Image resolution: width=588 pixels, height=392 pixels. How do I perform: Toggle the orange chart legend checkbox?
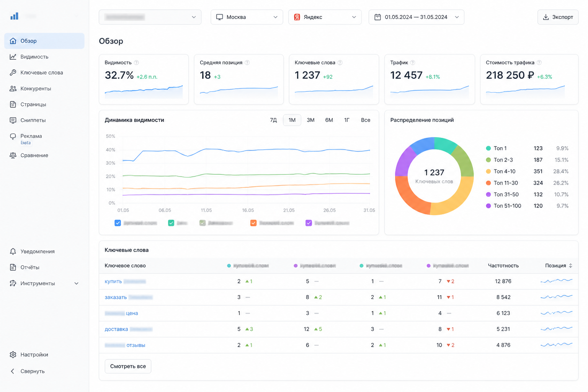(253, 223)
